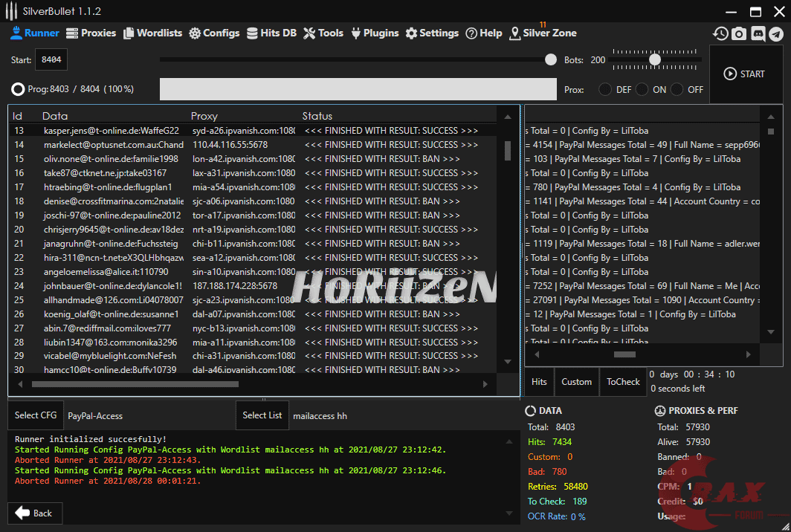Click the Back button
The height and width of the screenshot is (532, 791).
pyautogui.click(x=35, y=513)
